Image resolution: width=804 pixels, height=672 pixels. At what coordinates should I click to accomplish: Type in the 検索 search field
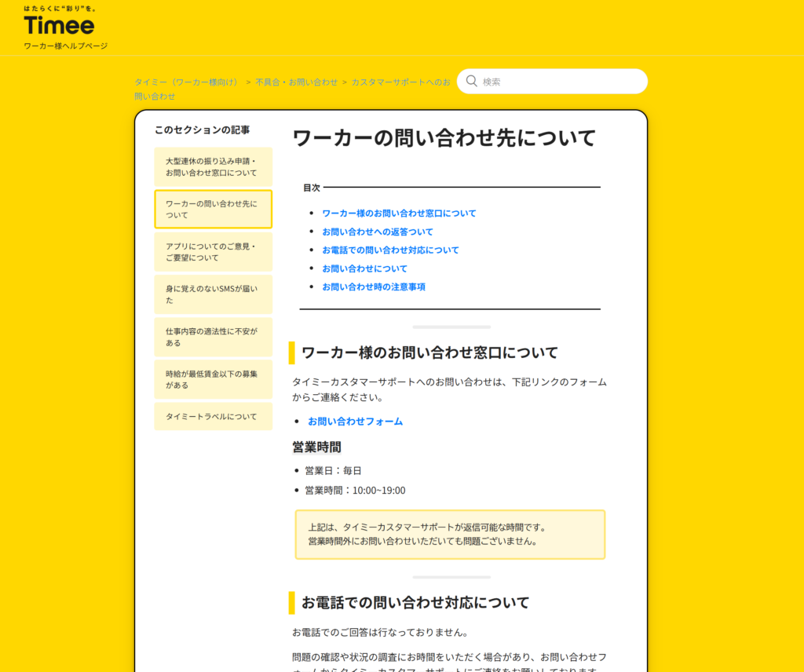click(x=557, y=82)
